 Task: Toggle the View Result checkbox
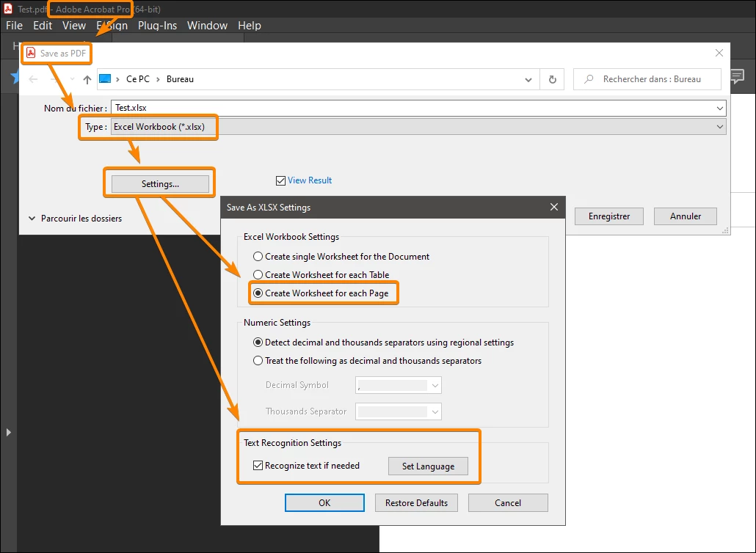[280, 180]
